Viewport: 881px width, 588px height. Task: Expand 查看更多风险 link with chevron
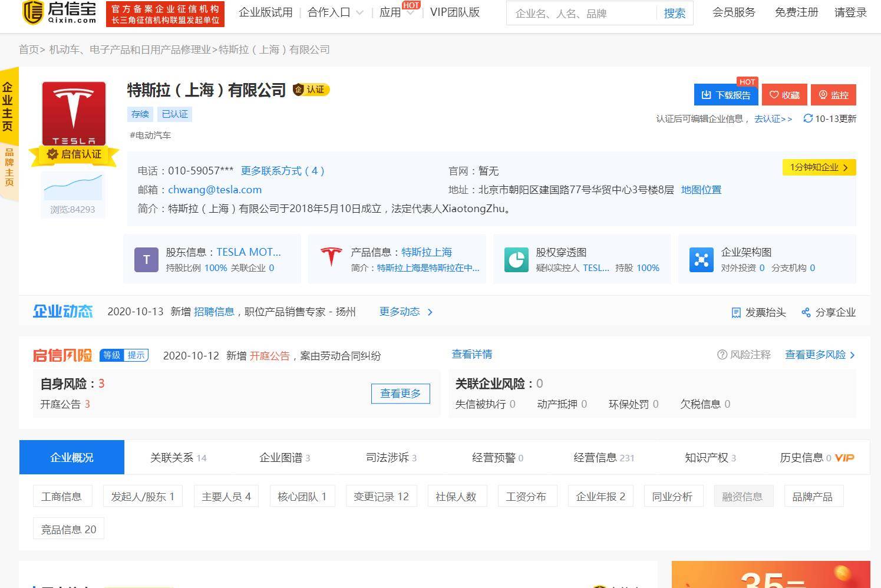(x=820, y=355)
